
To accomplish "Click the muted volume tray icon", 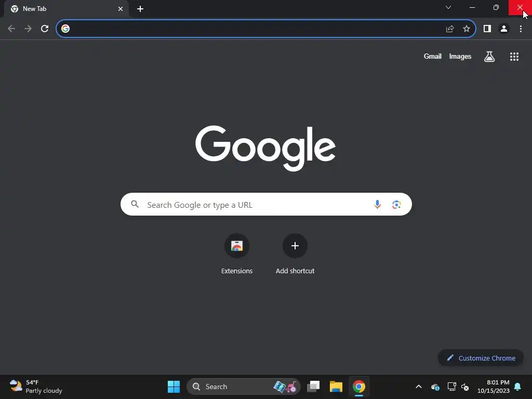I will tap(465, 387).
